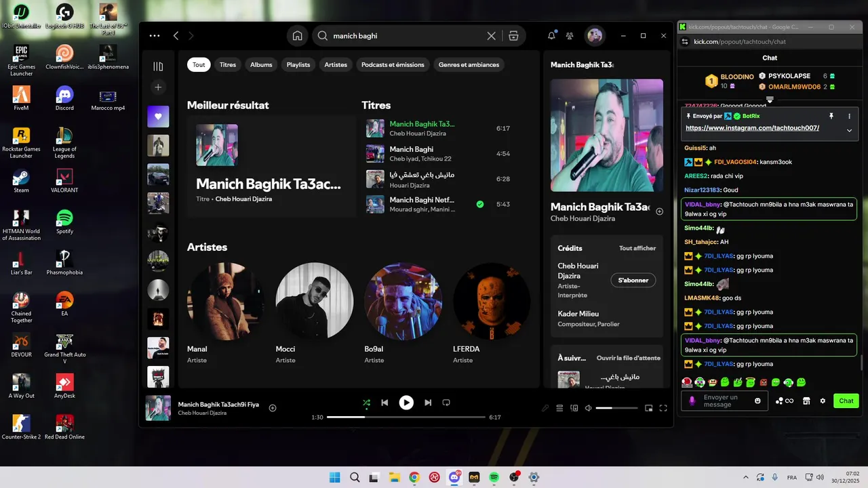Viewport: 868px width, 488px height.
Task: Enter Spotify full screen mode
Action: pyautogui.click(x=663, y=408)
